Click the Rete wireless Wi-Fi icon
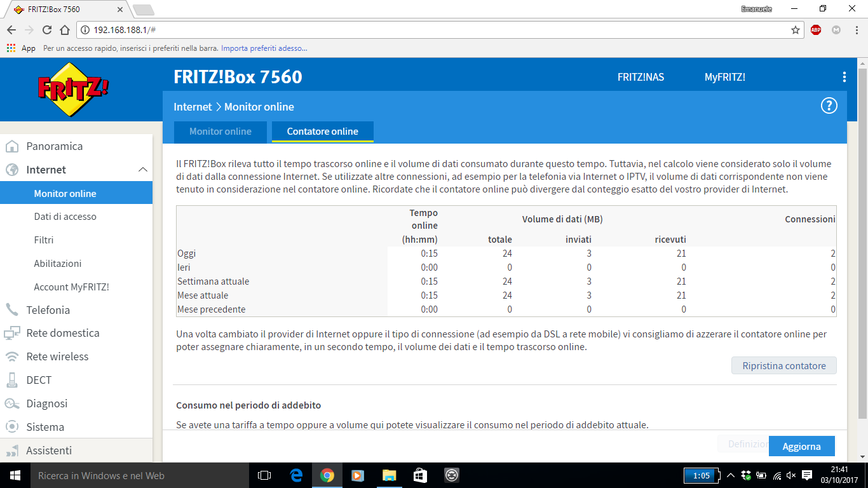This screenshot has width=868, height=488. pyautogui.click(x=11, y=356)
